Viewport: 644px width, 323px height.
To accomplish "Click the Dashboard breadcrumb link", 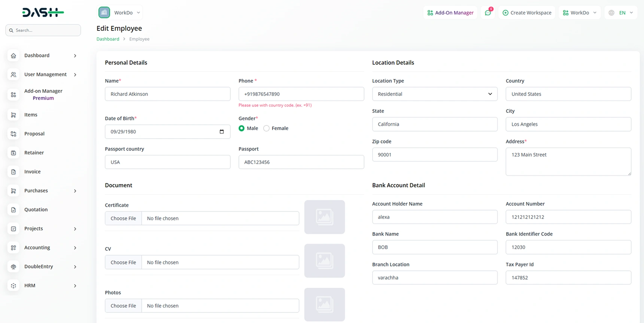I will pyautogui.click(x=108, y=39).
